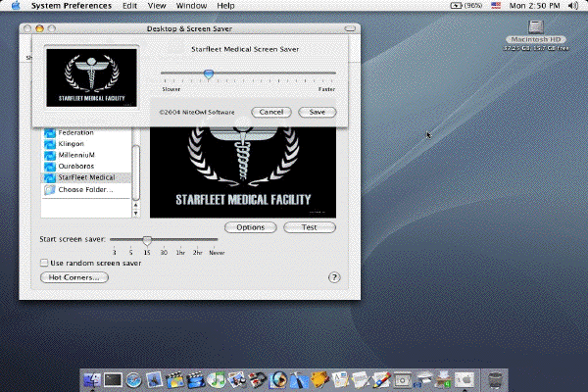Click the orange minimize button of the window

coord(39,28)
